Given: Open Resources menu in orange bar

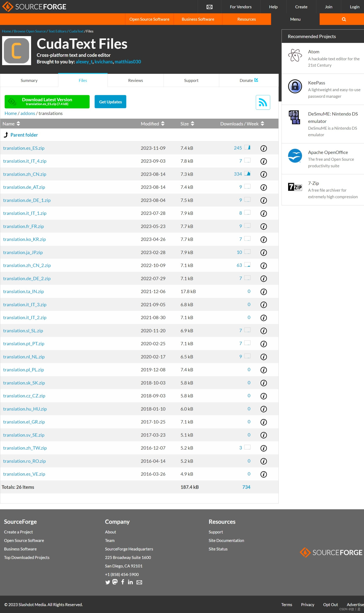Looking at the screenshot, I should [x=246, y=19].
